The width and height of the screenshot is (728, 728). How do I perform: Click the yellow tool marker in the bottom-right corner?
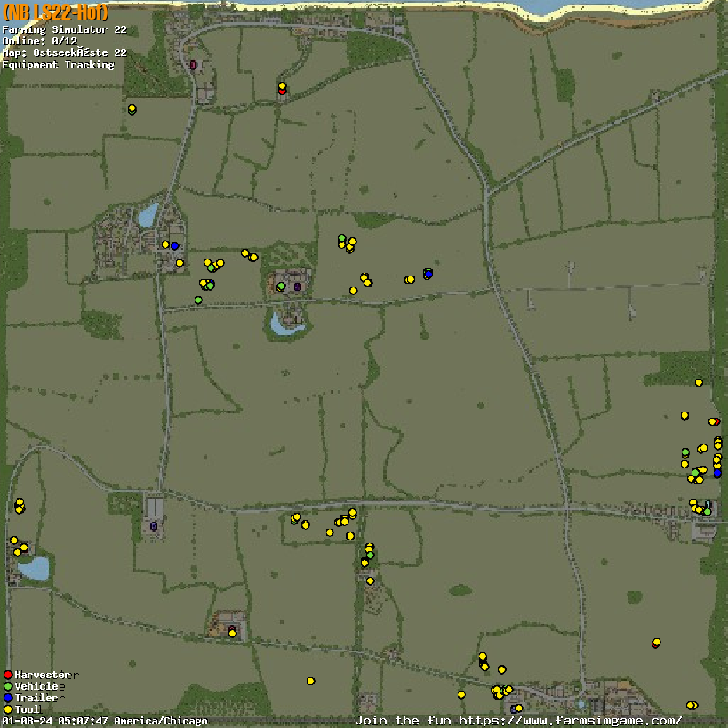691,705
